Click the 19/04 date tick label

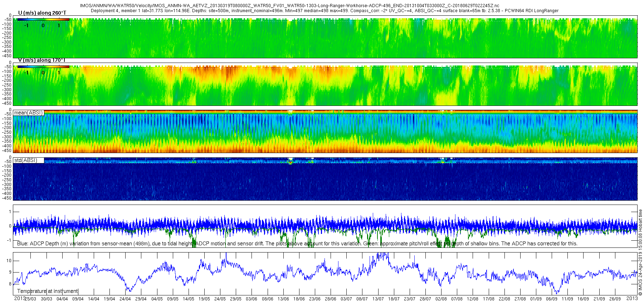pyautogui.click(x=109, y=299)
